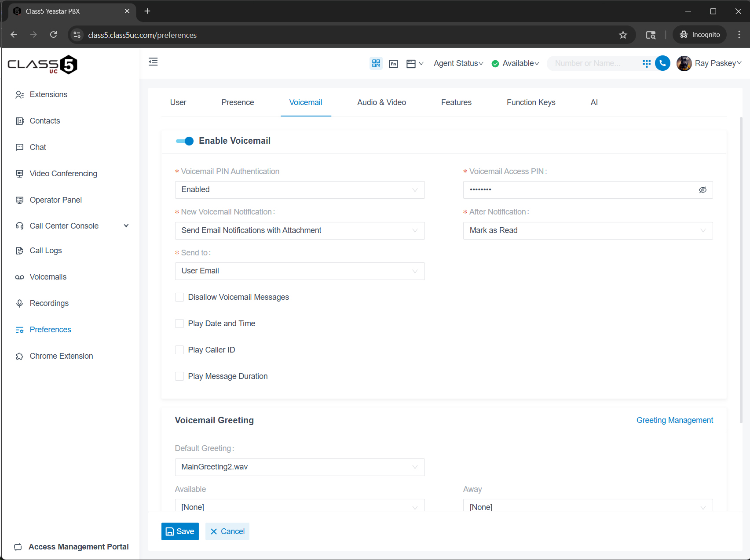Open the dialpad grid icon
Image resolution: width=750 pixels, height=560 pixels.
[x=646, y=63]
